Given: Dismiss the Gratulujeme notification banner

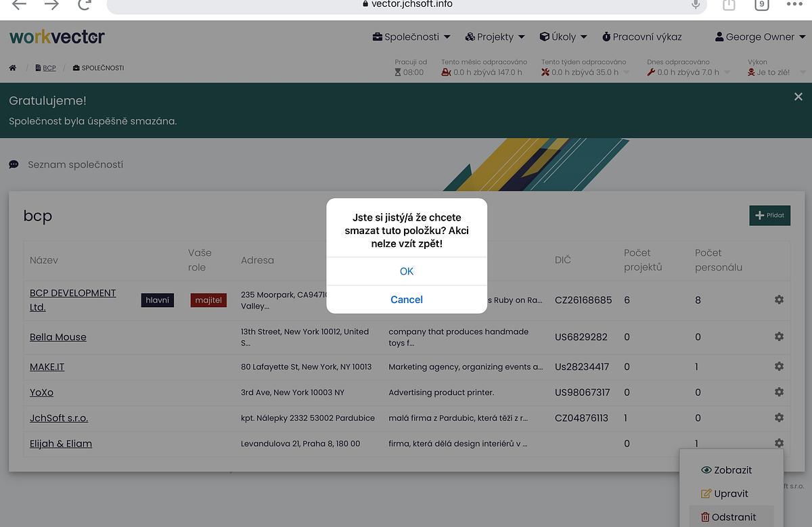Looking at the screenshot, I should (798, 97).
